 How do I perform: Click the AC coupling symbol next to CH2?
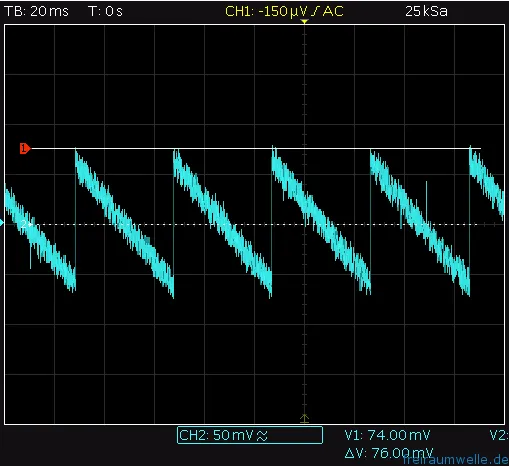(262, 436)
